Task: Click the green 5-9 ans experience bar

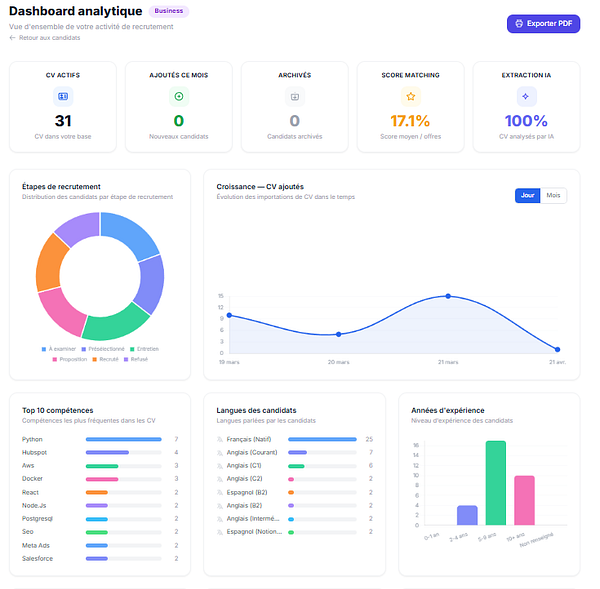Action: (x=496, y=483)
